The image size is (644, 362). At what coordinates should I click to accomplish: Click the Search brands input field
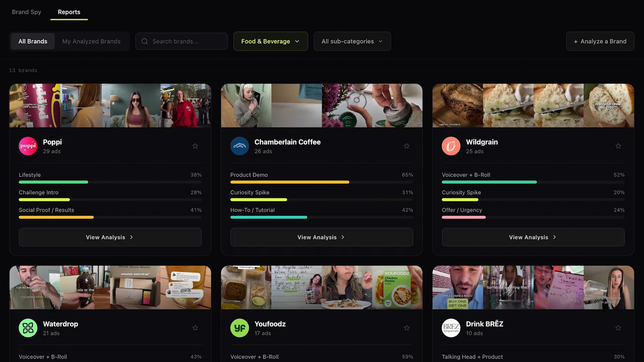coord(181,41)
